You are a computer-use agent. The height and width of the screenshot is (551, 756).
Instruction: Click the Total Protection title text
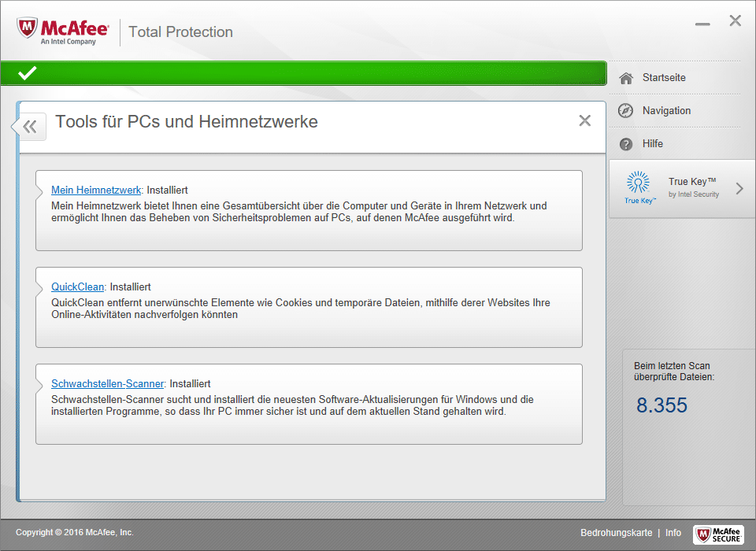click(180, 32)
